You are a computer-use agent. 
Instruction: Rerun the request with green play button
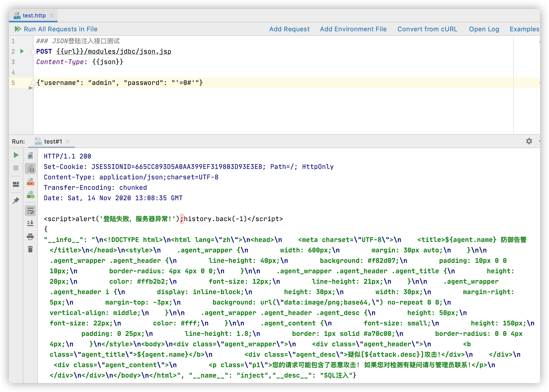pyautogui.click(x=16, y=155)
